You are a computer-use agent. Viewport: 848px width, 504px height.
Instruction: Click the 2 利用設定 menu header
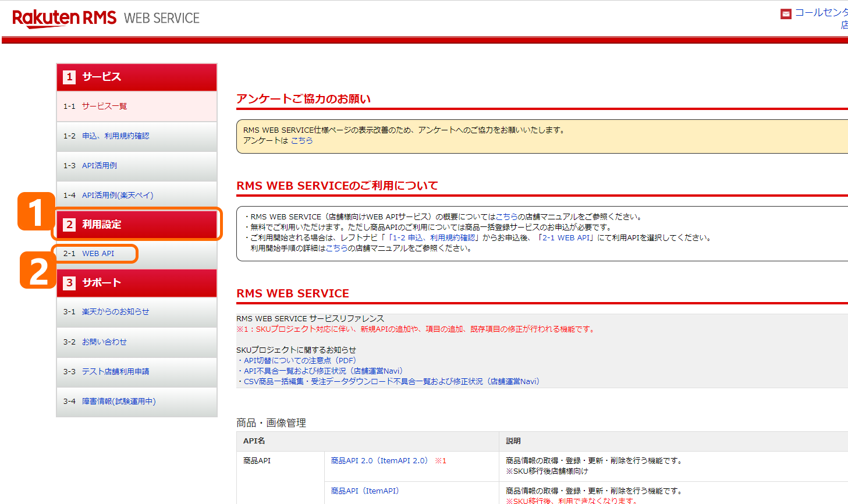click(137, 225)
